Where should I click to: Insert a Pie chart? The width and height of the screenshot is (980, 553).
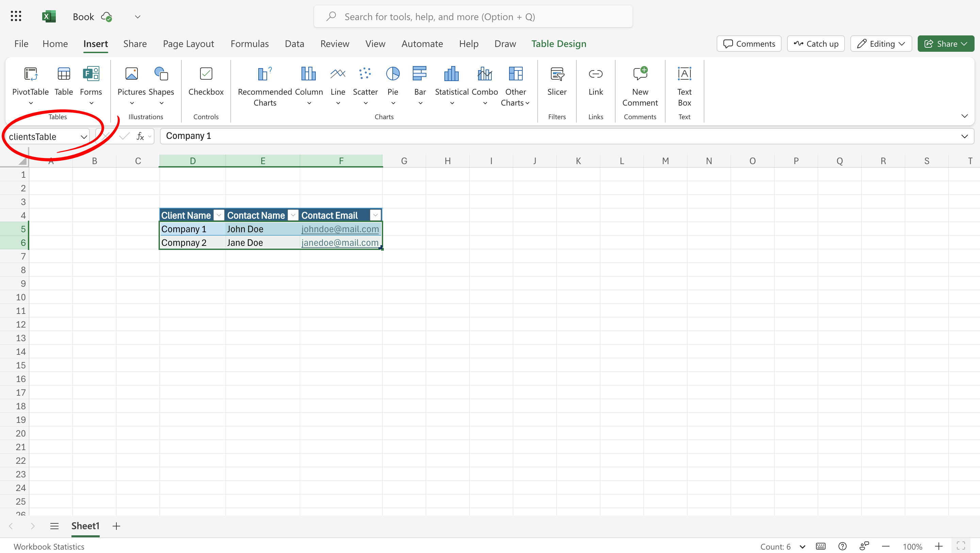click(393, 82)
